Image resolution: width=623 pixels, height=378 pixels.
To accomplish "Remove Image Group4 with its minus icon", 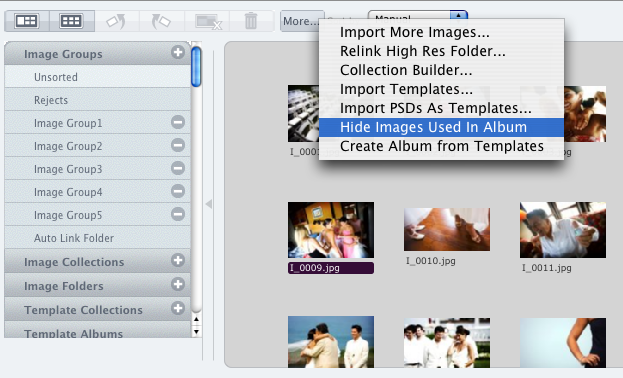I will pos(178,191).
